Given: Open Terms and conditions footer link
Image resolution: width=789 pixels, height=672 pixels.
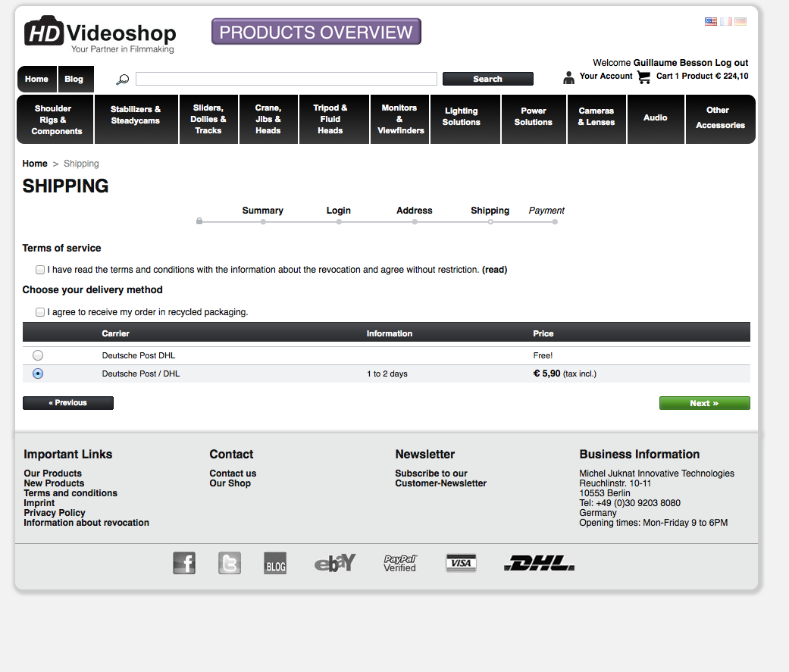Looking at the screenshot, I should click(70, 493).
